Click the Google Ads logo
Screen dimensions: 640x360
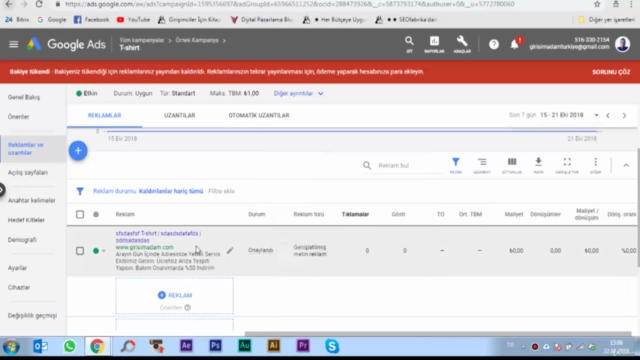pyautogui.click(x=66, y=44)
